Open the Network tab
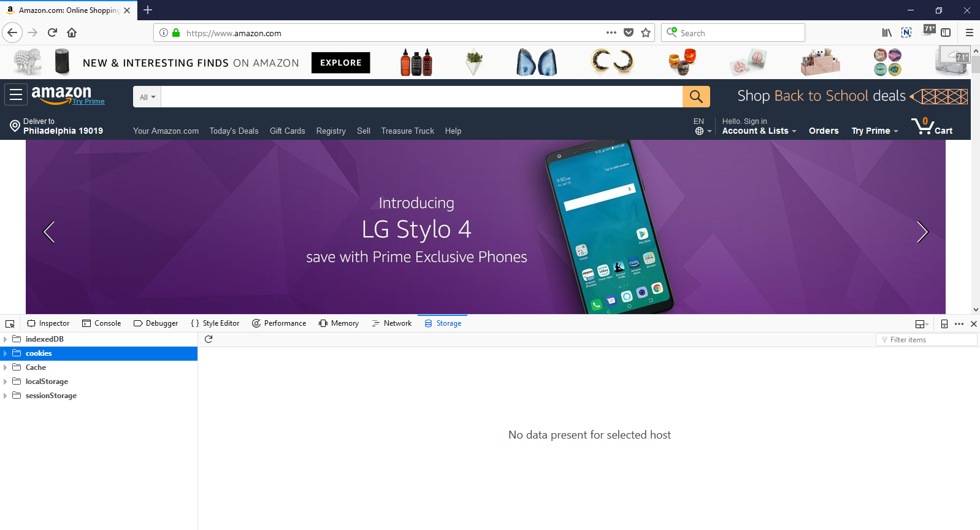The image size is (980, 530). (391, 323)
